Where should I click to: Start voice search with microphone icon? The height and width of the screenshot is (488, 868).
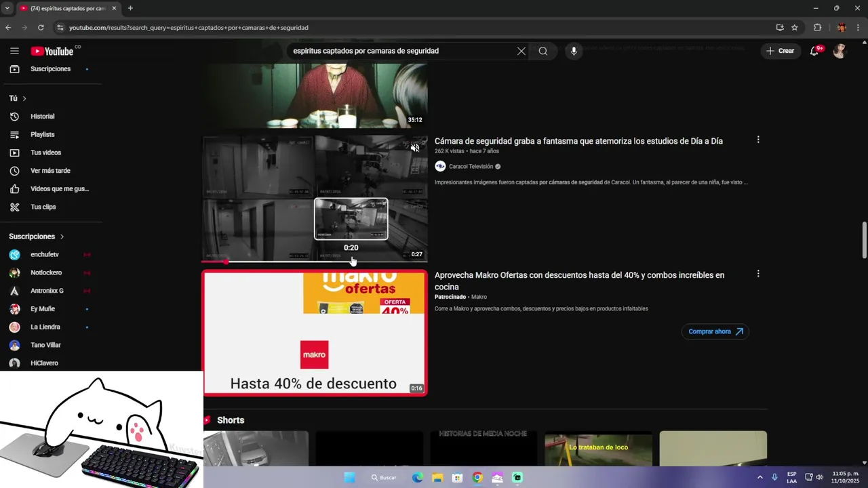click(574, 51)
